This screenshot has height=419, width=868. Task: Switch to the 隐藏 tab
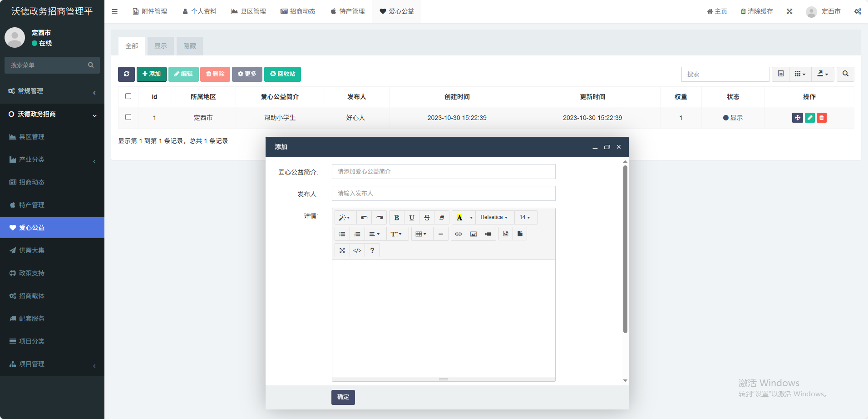point(190,46)
